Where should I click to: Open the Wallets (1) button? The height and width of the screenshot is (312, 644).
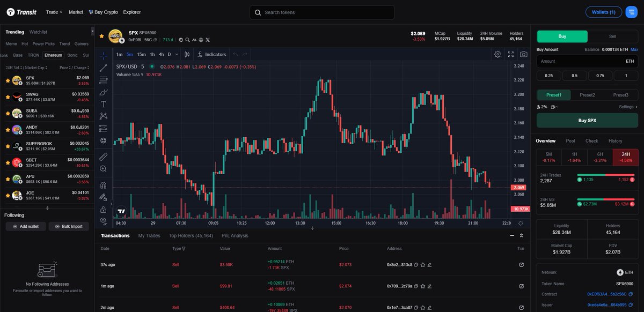604,12
